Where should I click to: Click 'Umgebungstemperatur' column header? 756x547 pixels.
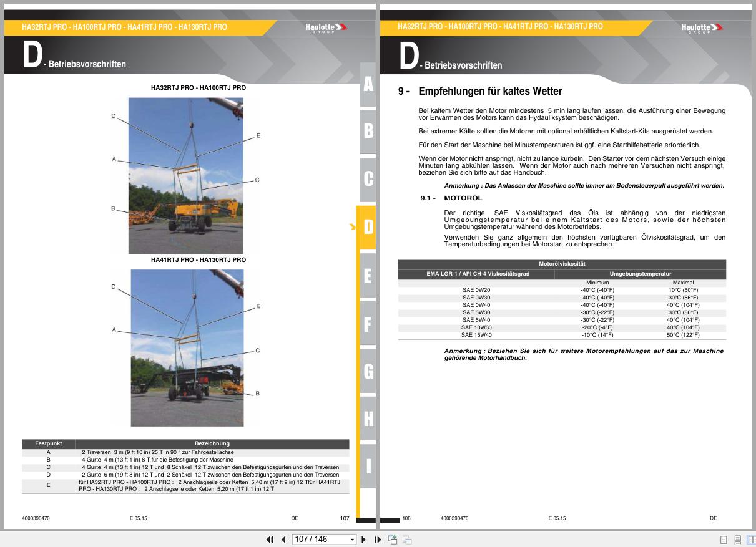click(x=641, y=274)
